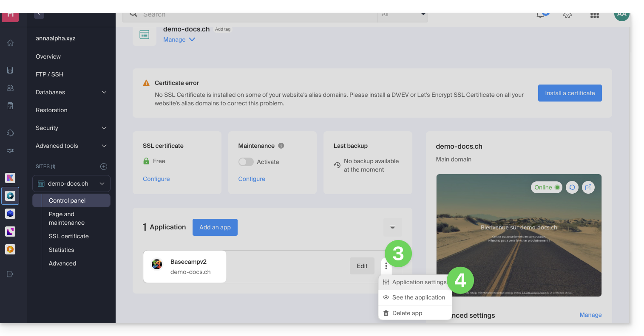The image size is (644, 336).
Task: Open the apps grid icon
Action: [594, 15]
